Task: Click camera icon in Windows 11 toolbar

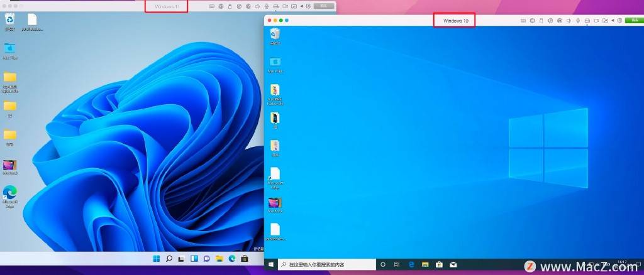Action: 285,6
